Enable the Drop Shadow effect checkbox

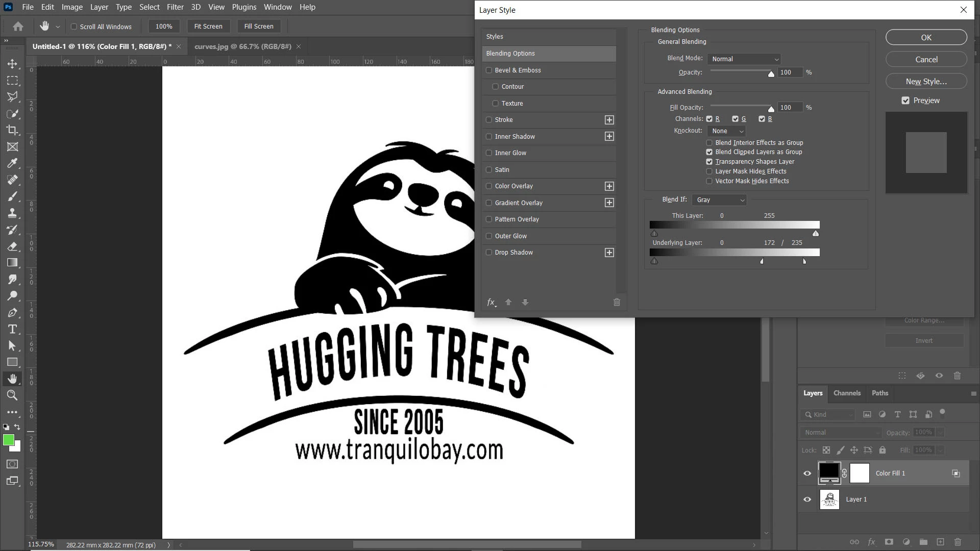click(x=489, y=253)
